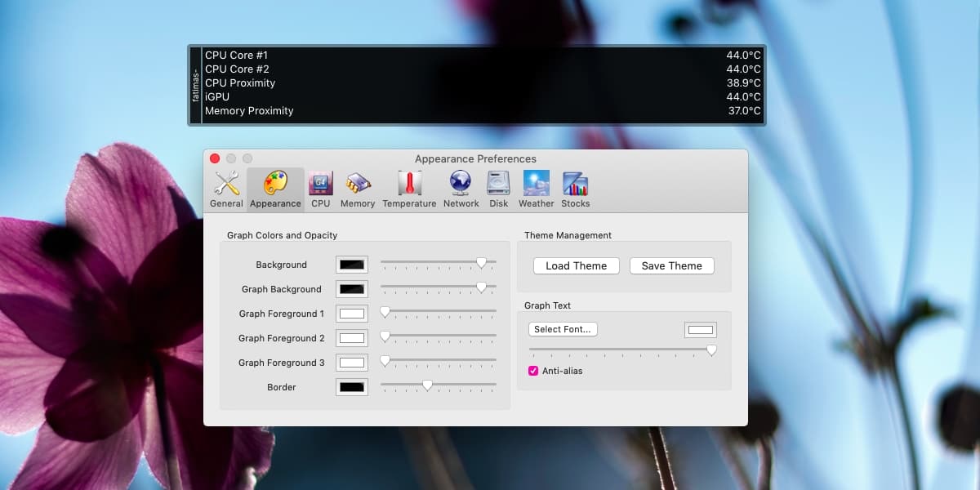Click the Graph Foreground 1 opacity slider handle
Screen dimensions: 980x490
(x=385, y=312)
